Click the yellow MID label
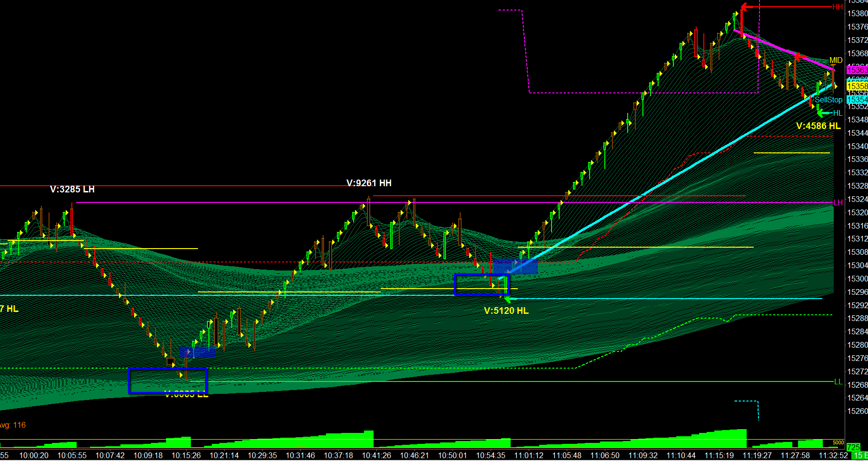This screenshot has width=868, height=461. pyautogui.click(x=836, y=60)
